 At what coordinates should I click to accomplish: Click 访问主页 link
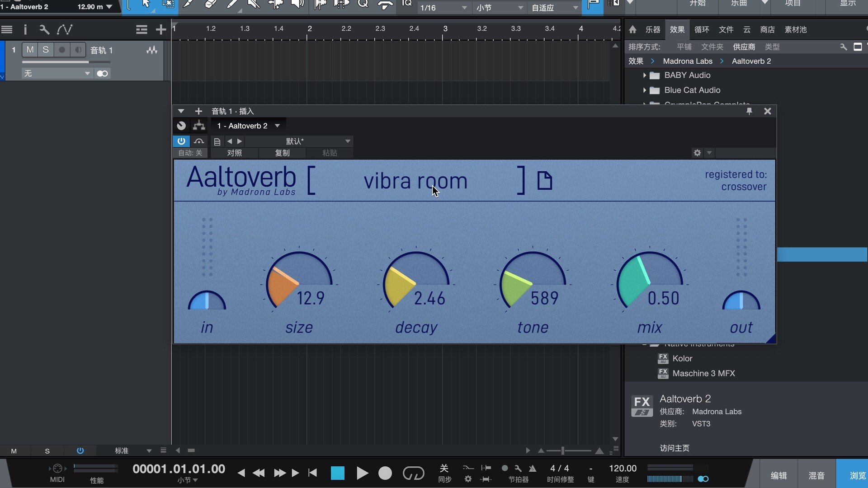click(675, 448)
